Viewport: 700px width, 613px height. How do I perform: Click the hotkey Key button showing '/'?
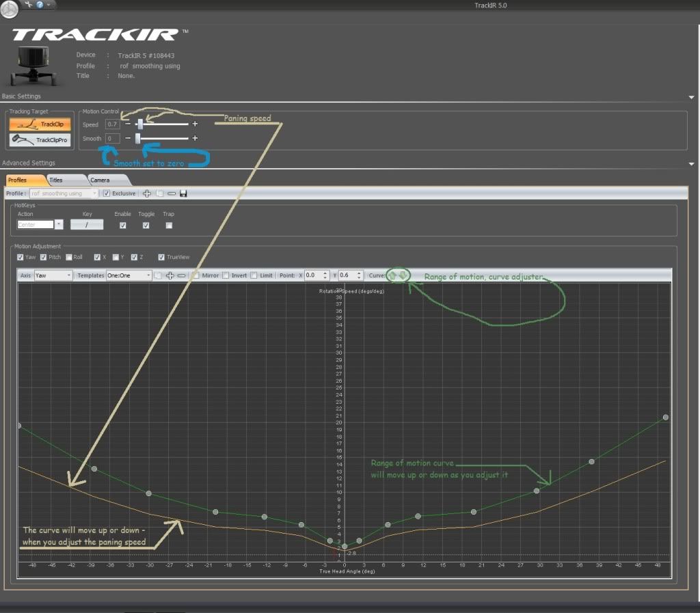87,224
